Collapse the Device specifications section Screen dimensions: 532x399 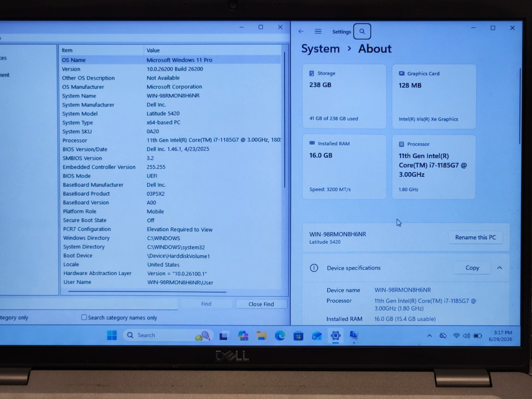click(499, 268)
